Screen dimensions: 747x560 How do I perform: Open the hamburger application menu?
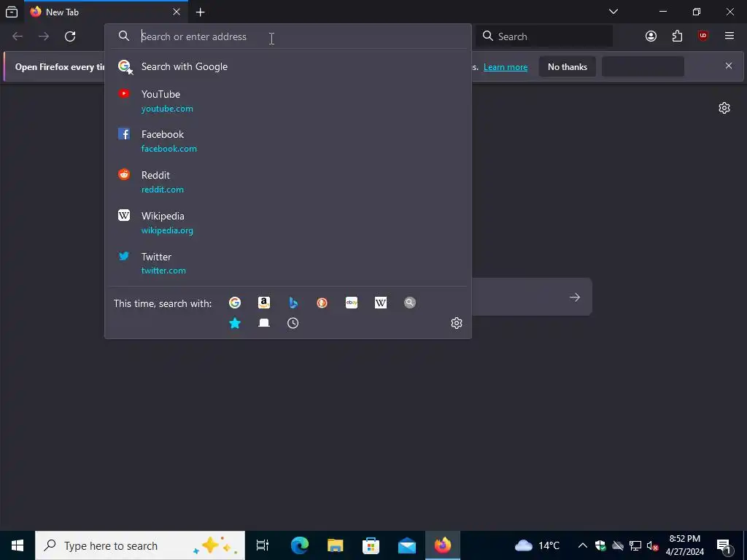(x=729, y=36)
